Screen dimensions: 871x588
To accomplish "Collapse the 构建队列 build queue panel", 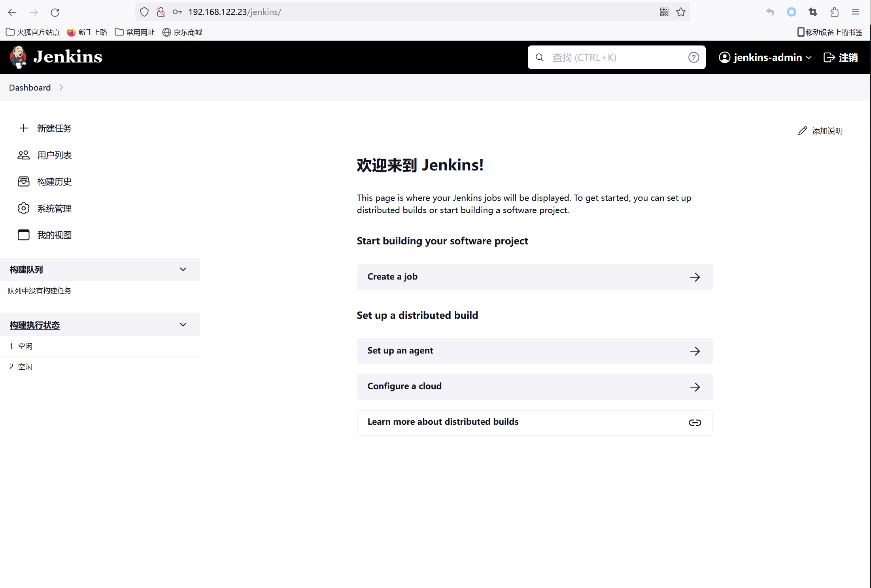I will click(x=183, y=270).
